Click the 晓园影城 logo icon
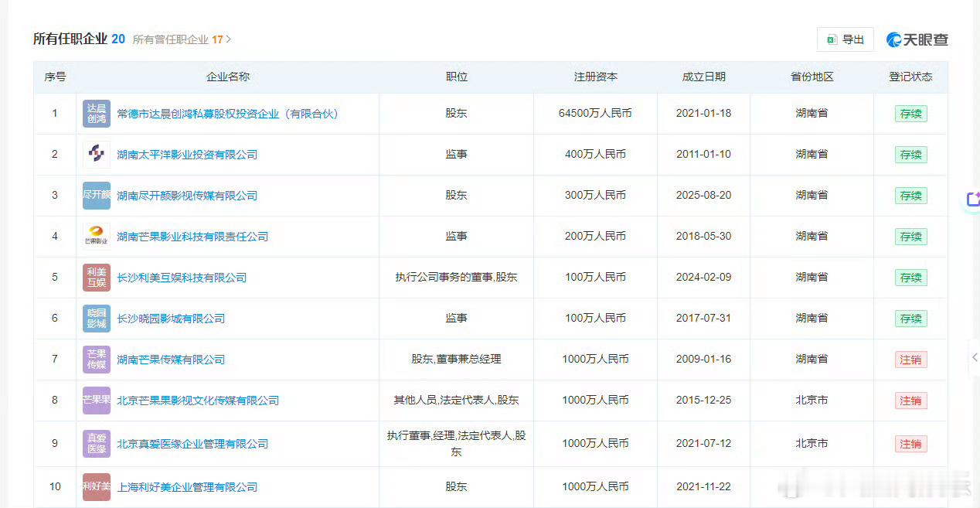This screenshot has height=508, width=980. pyautogui.click(x=96, y=318)
